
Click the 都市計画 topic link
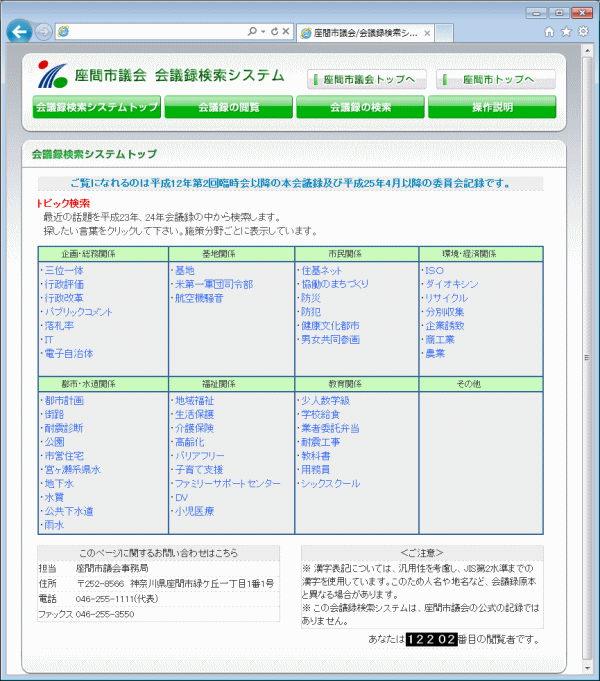tap(64, 400)
